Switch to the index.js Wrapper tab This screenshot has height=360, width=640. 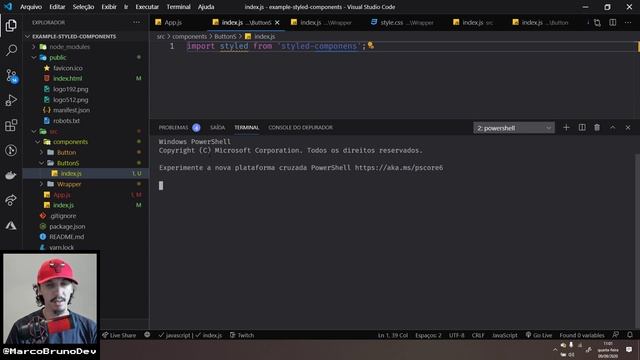tap(321, 22)
